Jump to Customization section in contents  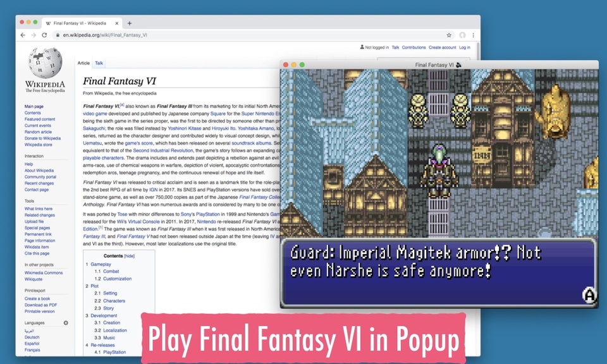coord(118,279)
